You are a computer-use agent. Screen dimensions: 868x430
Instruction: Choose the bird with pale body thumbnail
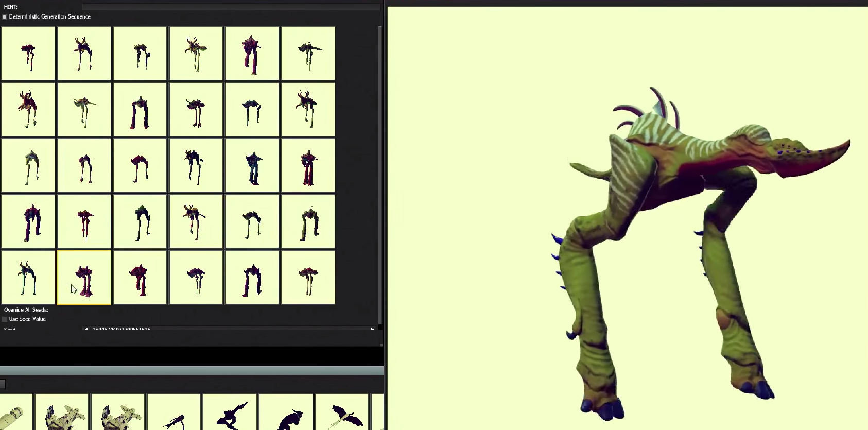(x=342, y=412)
